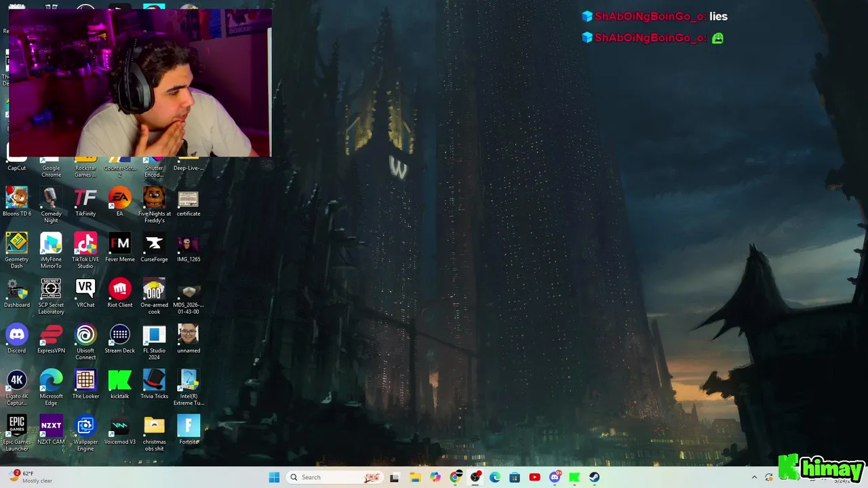Select the IMG_1265 image thumbnail on desktop
The height and width of the screenshot is (488, 868).
pyautogui.click(x=189, y=244)
